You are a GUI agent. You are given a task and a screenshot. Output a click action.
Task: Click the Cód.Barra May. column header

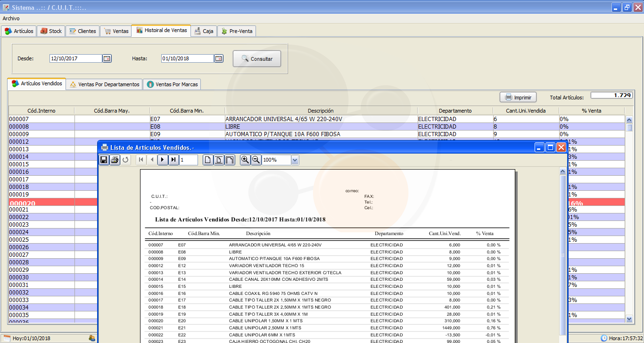click(112, 111)
